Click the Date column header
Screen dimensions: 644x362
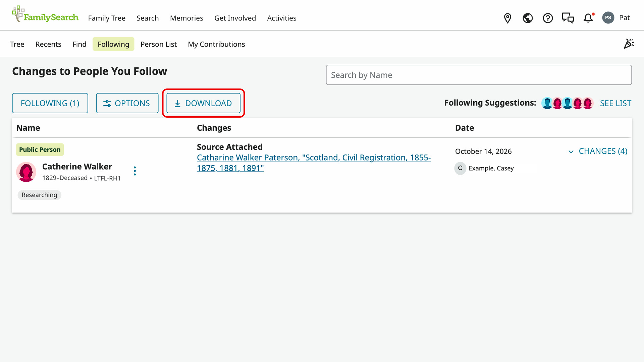point(465,128)
